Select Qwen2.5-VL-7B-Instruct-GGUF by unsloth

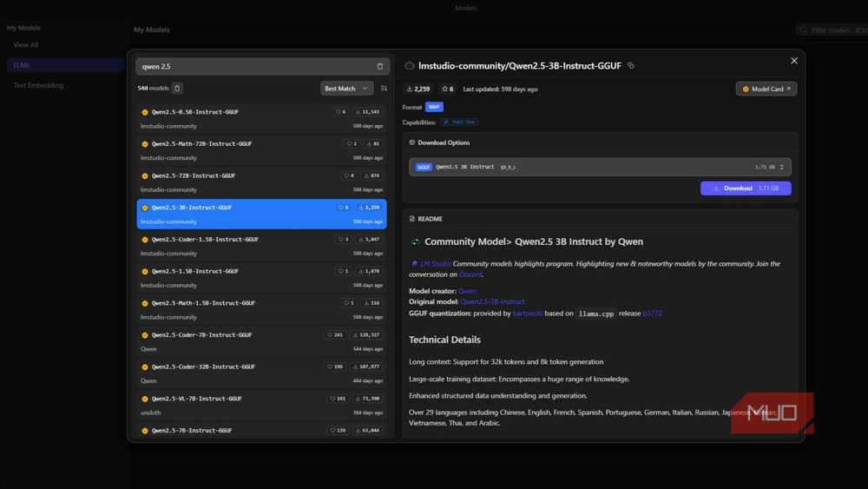(x=261, y=405)
